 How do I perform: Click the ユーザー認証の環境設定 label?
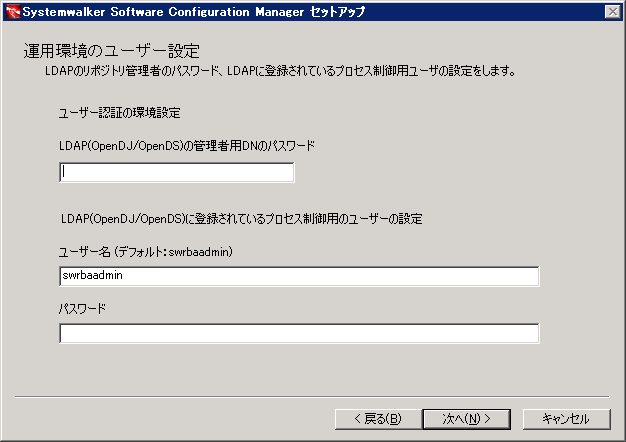119,113
